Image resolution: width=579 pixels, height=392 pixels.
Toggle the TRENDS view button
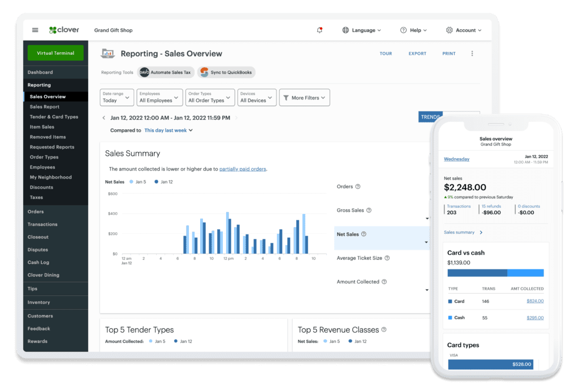pos(430,117)
